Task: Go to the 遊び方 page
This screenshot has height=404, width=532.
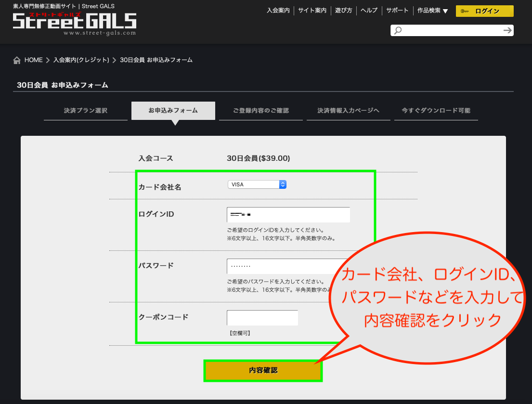Action: point(344,11)
